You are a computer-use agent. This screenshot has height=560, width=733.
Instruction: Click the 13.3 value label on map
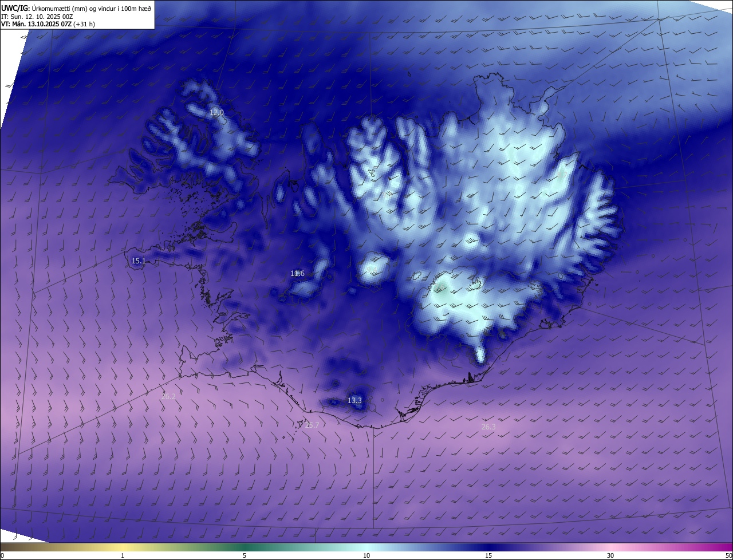[354, 401]
